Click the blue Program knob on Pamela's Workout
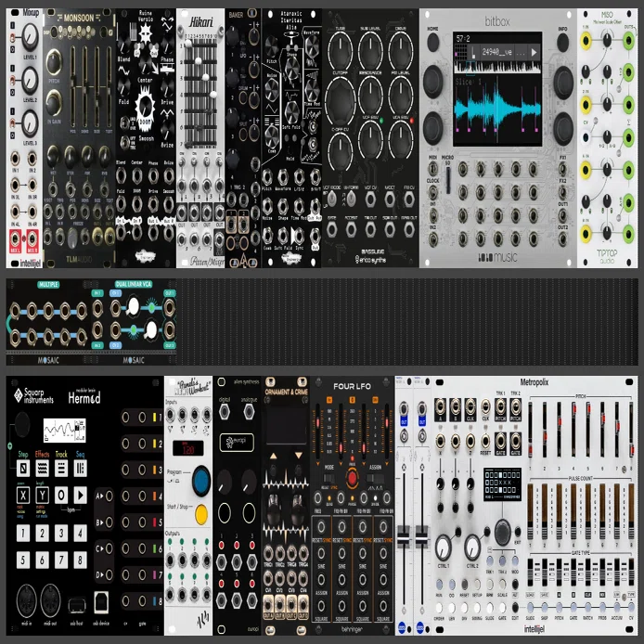The height and width of the screenshot is (644, 644). (x=201, y=481)
